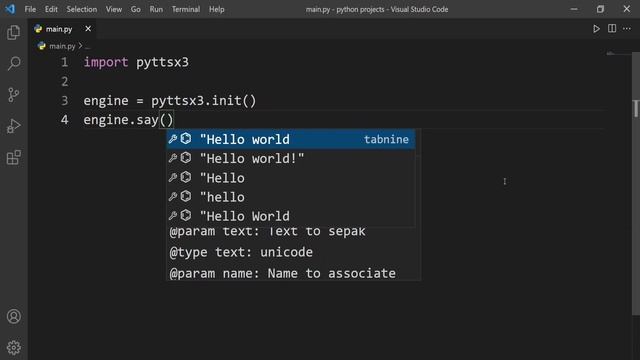Close the main.py editor tab
Image resolution: width=640 pixels, height=360 pixels.
pos(88,29)
